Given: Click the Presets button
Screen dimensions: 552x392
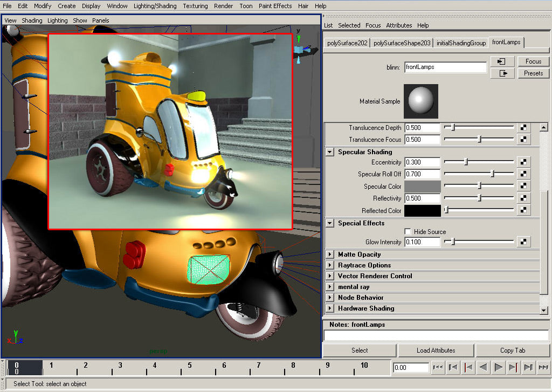Looking at the screenshot, I should (x=533, y=73).
